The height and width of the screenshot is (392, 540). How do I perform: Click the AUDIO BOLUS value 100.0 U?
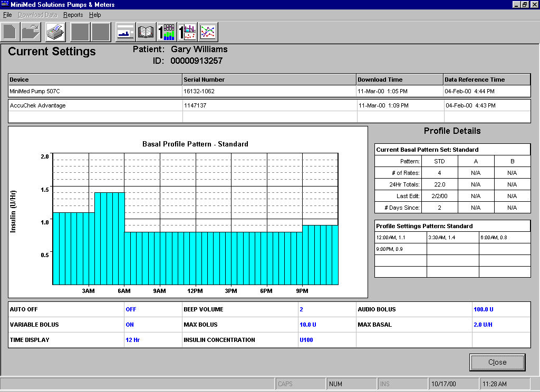(x=484, y=309)
